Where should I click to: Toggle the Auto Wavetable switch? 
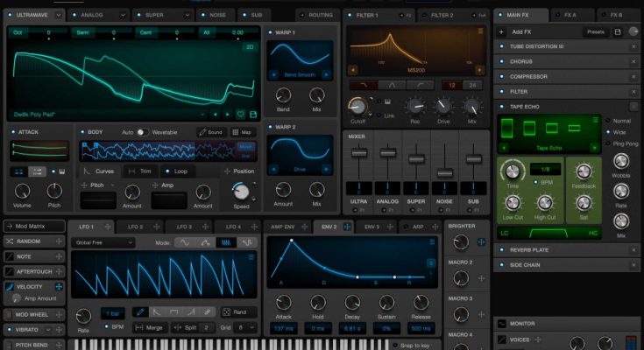pos(141,132)
